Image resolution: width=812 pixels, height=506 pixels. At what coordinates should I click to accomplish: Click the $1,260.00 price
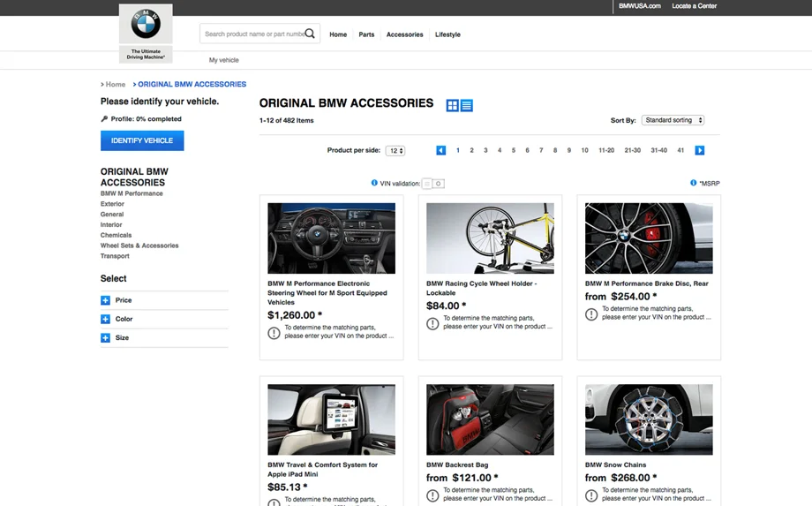pos(295,315)
